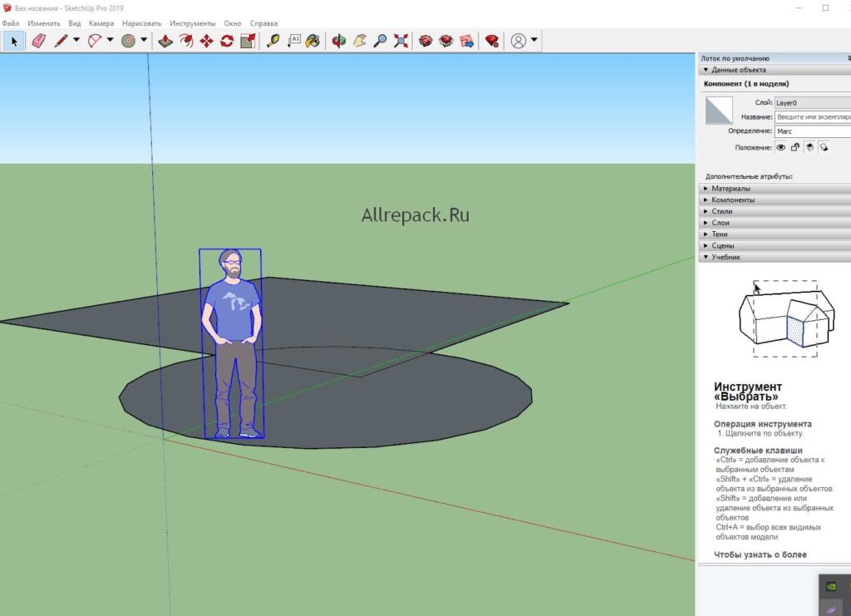
Task: Click the Определение input field
Action: click(x=812, y=131)
